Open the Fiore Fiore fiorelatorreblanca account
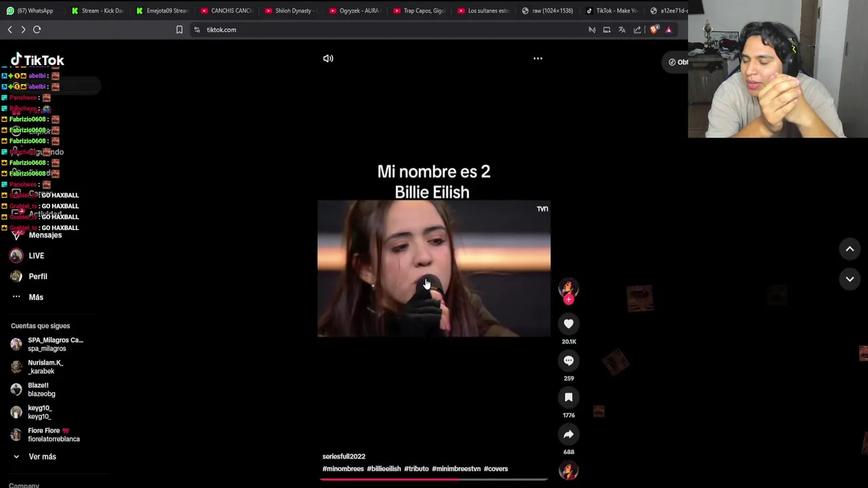This screenshot has width=868, height=488. [x=45, y=434]
